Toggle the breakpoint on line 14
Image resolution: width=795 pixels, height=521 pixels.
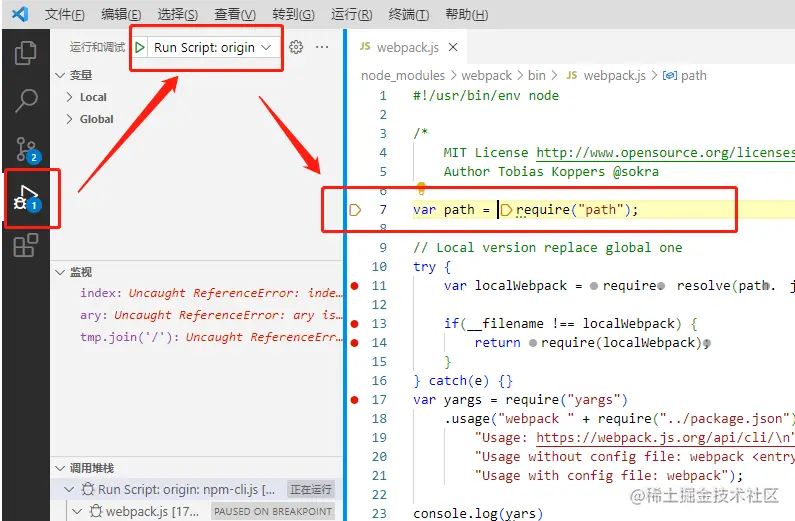355,343
